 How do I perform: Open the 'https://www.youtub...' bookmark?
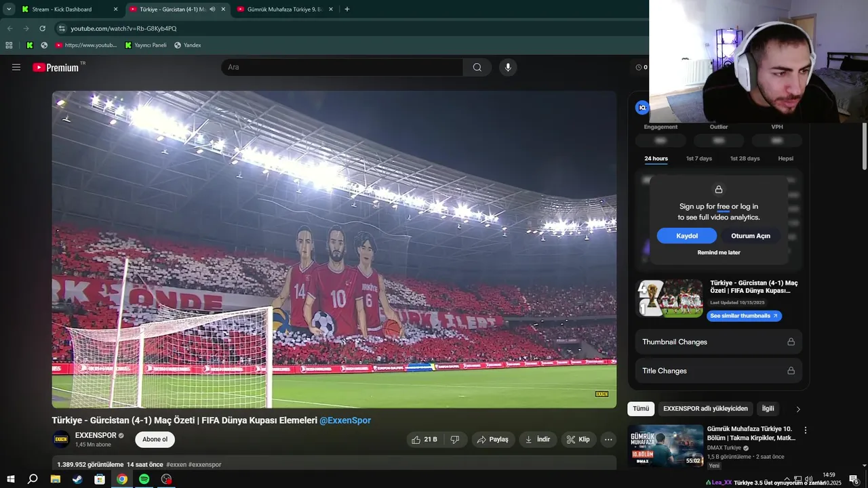click(x=86, y=45)
